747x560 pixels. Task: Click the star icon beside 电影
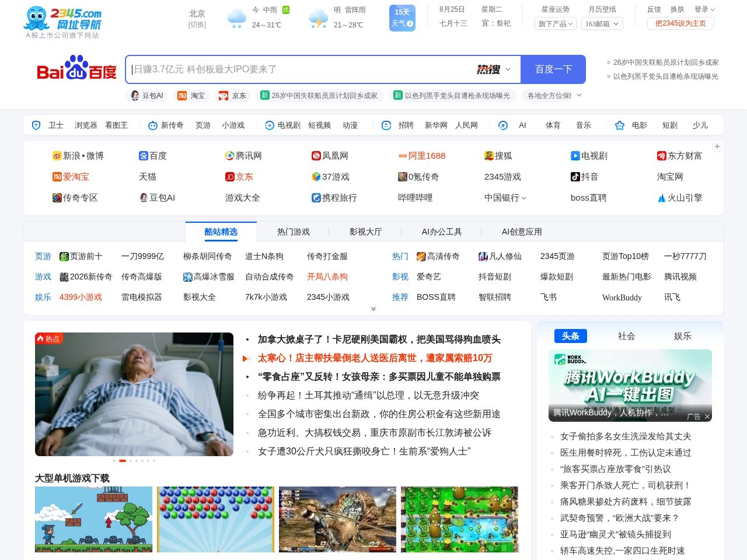pyautogui.click(x=620, y=125)
